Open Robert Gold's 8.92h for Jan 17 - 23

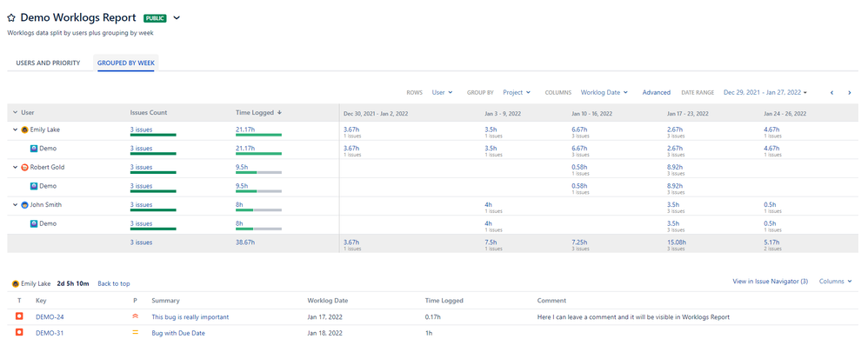[675, 166]
